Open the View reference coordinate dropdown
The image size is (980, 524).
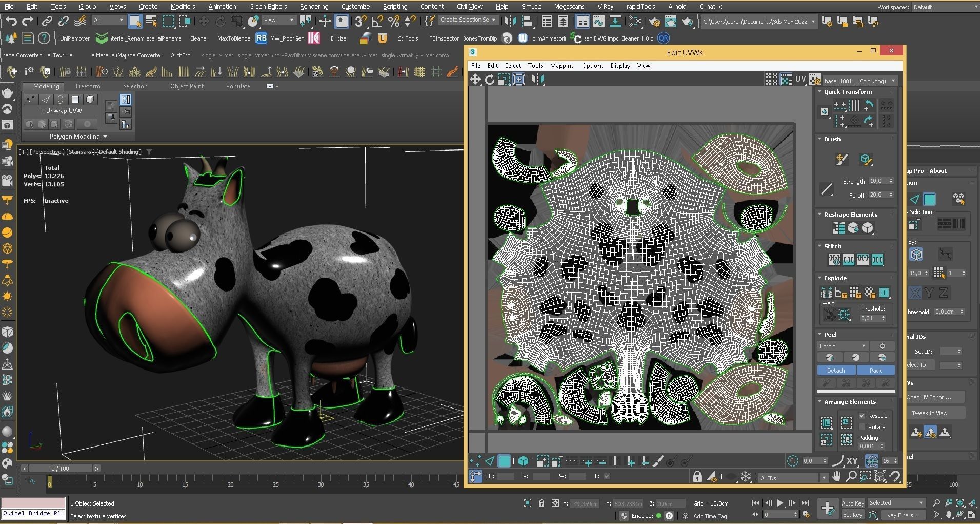point(279,20)
